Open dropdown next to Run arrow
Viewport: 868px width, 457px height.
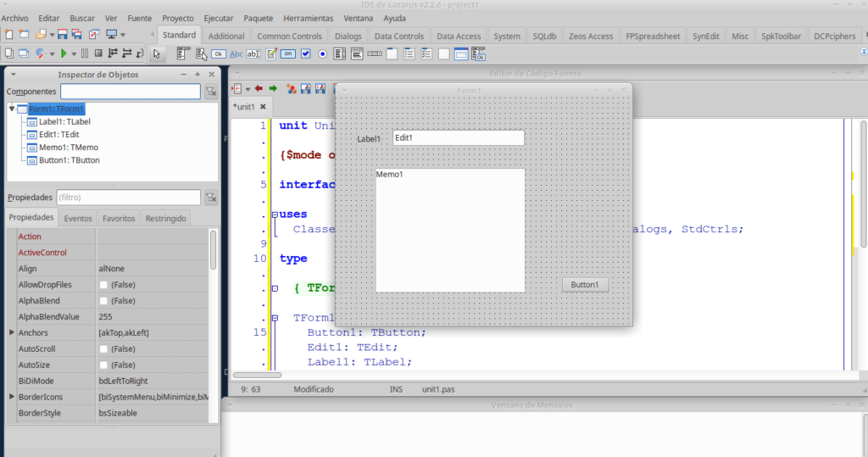[x=74, y=54]
